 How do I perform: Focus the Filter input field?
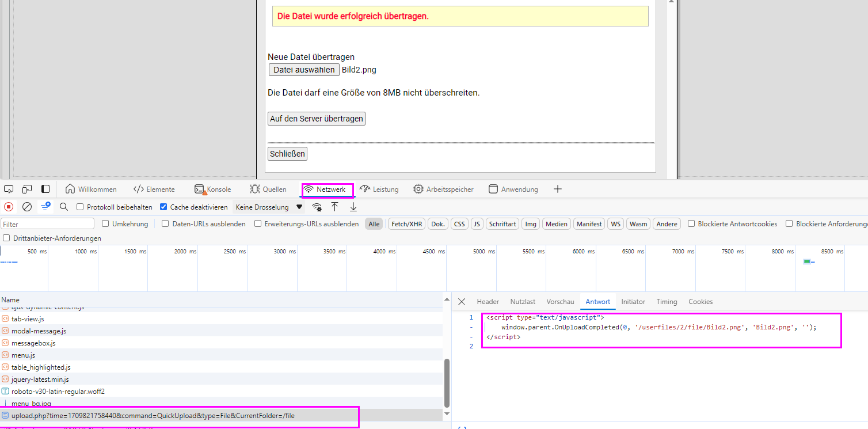point(48,224)
